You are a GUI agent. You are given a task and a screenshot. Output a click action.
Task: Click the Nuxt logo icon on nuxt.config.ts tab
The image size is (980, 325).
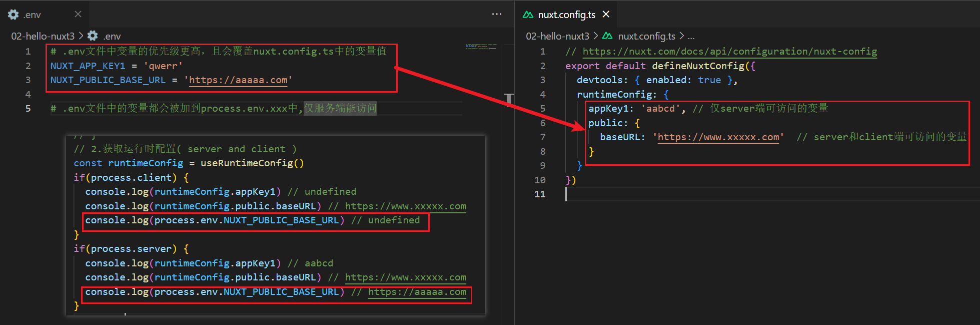click(x=528, y=15)
